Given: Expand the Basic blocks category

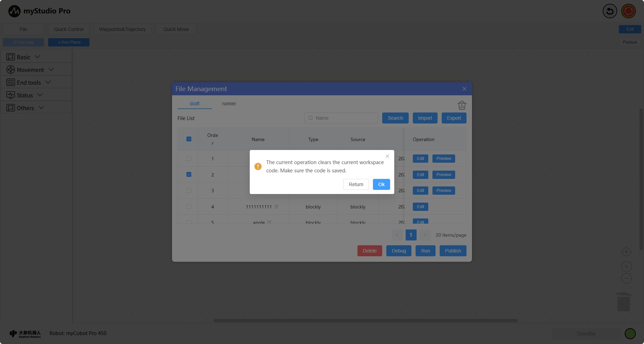Looking at the screenshot, I should [x=24, y=57].
